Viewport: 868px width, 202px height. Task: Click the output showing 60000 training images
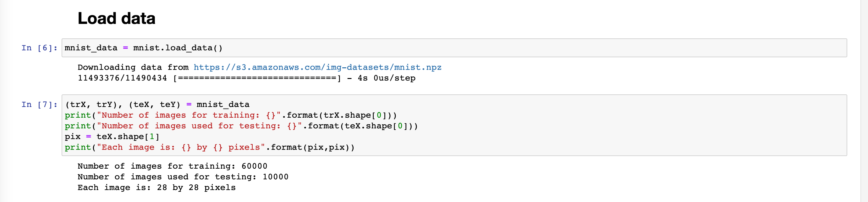(172, 166)
